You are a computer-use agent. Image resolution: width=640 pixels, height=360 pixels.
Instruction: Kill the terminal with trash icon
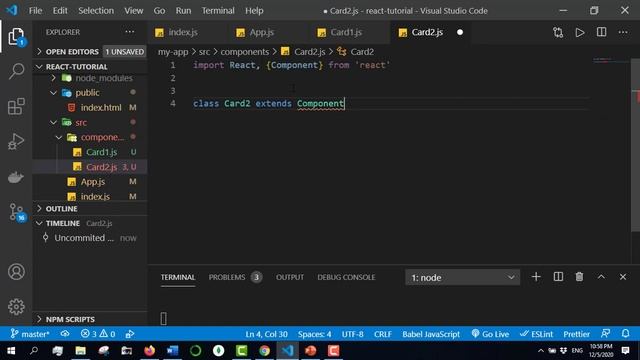(579, 277)
